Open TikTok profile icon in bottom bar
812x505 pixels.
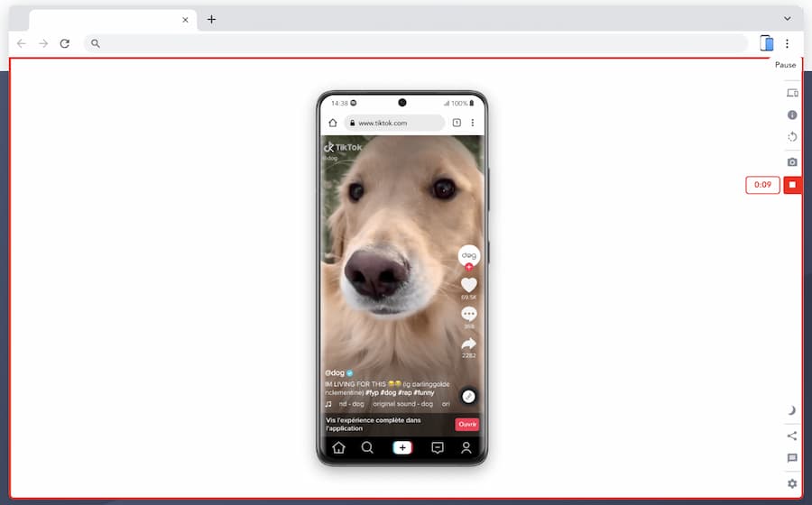(466, 447)
